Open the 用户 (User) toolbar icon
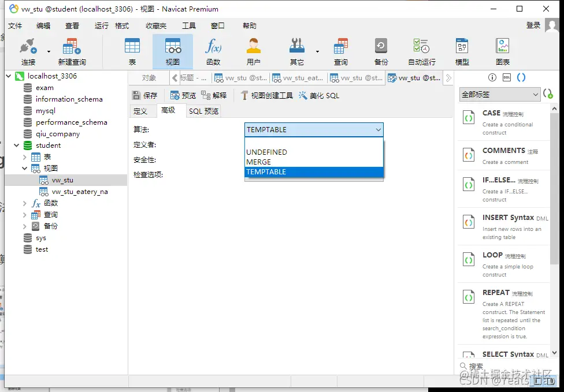This screenshot has width=564, height=392. point(253,52)
